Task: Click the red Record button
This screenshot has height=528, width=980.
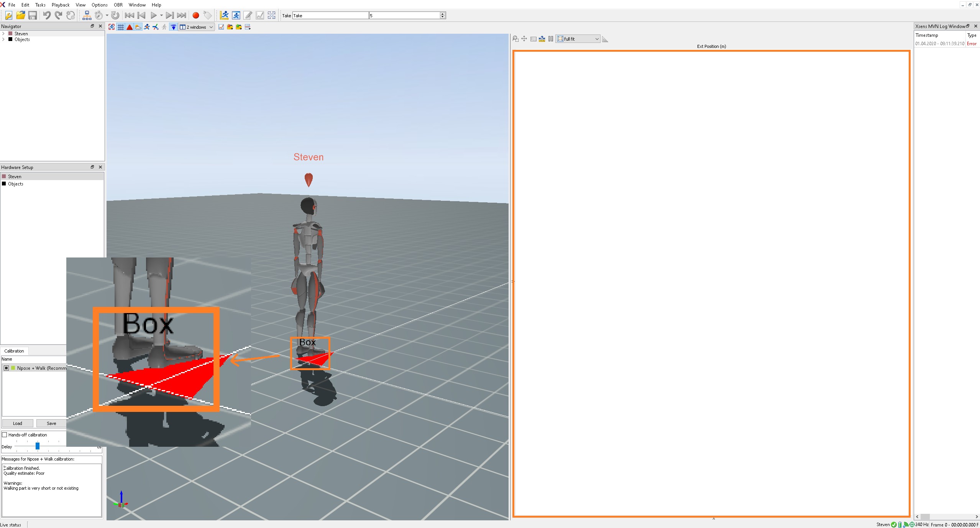Action: tap(195, 15)
